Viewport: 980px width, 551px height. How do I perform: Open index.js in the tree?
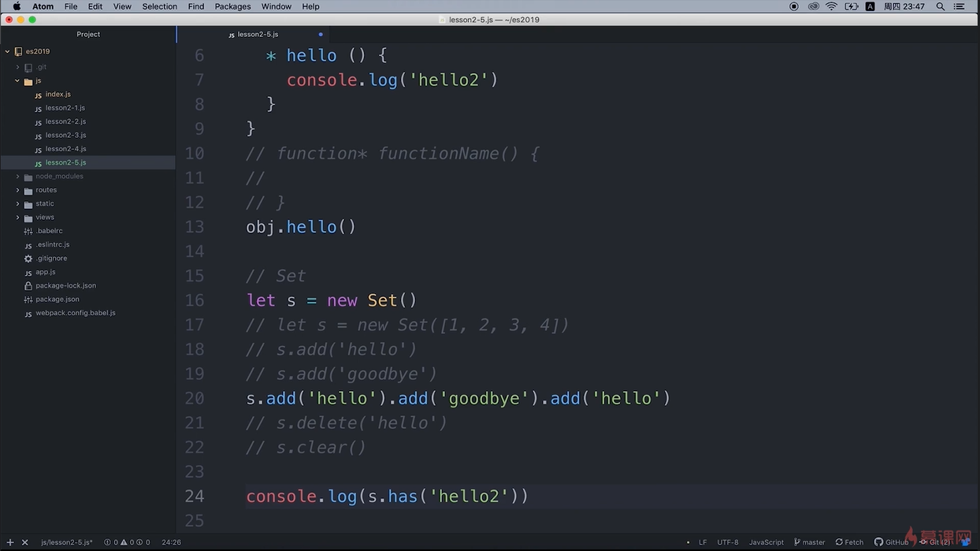(x=58, y=95)
